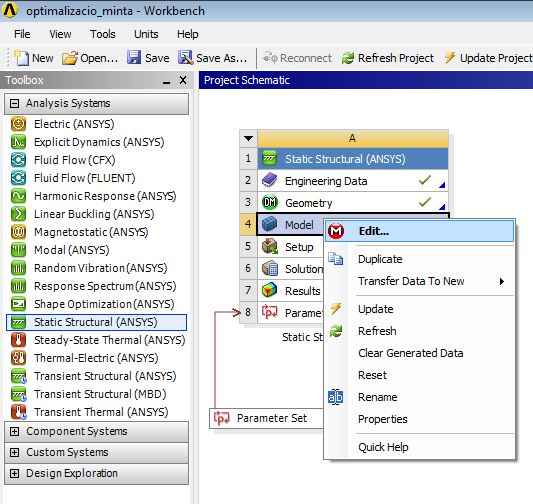Select Steady-State Thermal (ANSYS) icon
This screenshot has width=533, height=504.
(18, 340)
